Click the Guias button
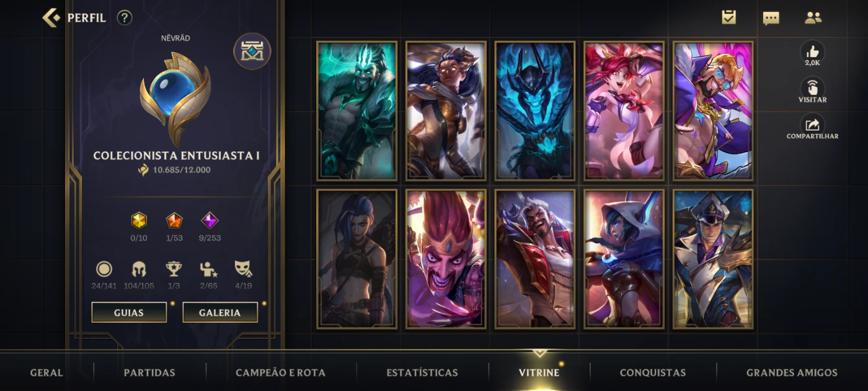The width and height of the screenshot is (868, 391). (x=129, y=312)
